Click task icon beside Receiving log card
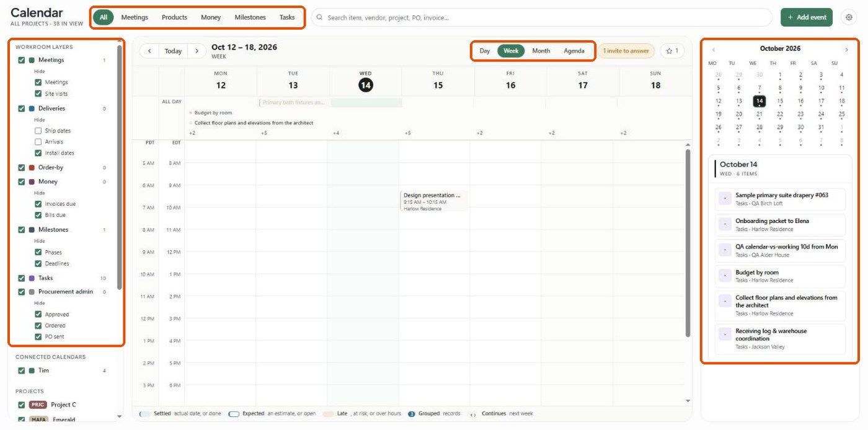 (x=724, y=335)
